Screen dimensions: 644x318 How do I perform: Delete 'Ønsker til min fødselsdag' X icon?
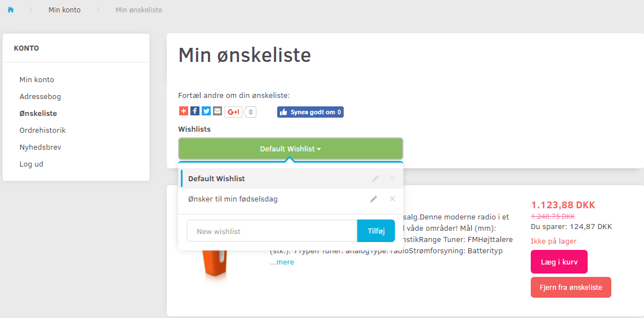[x=392, y=199]
